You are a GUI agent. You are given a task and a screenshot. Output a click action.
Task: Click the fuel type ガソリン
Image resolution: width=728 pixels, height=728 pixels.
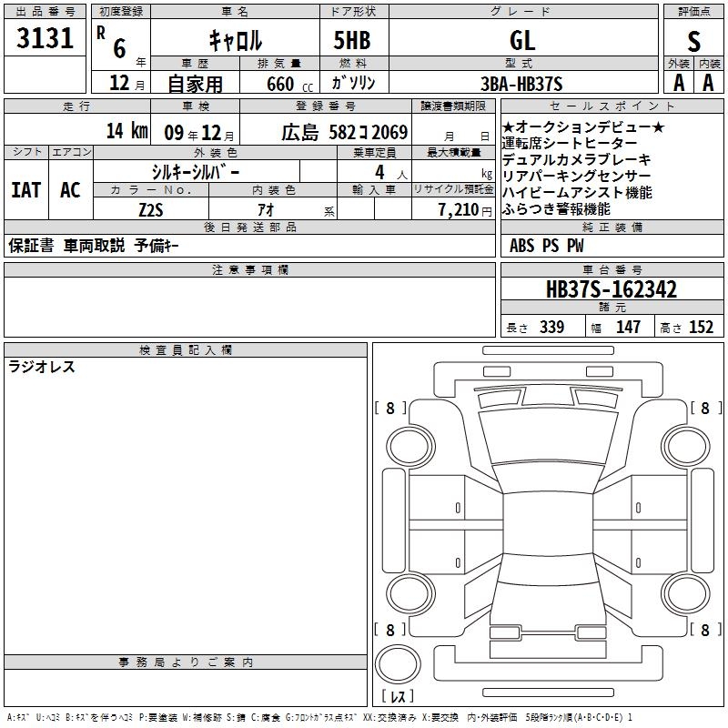pos(353,83)
